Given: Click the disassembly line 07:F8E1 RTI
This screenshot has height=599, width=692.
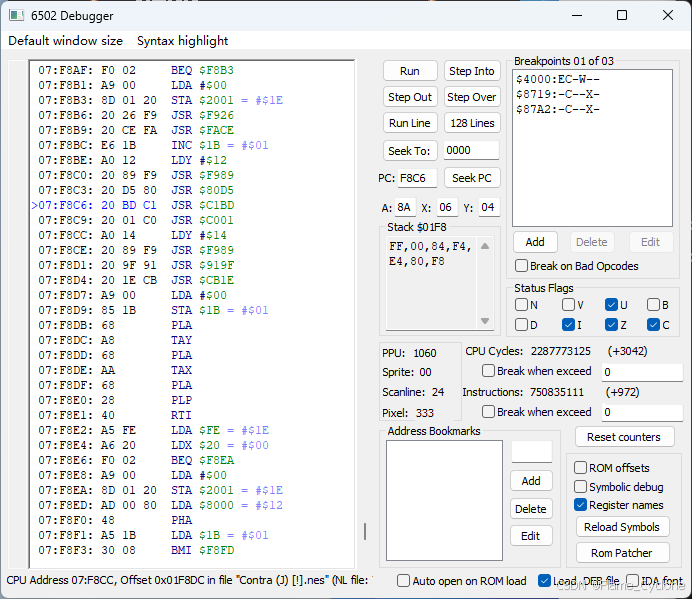Looking at the screenshot, I should click(115, 415).
